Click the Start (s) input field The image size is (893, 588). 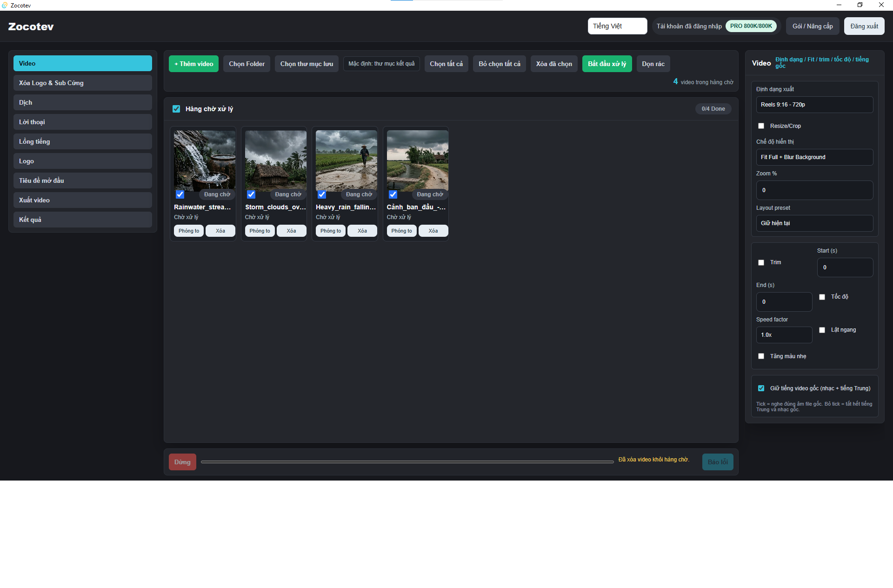pyautogui.click(x=845, y=267)
